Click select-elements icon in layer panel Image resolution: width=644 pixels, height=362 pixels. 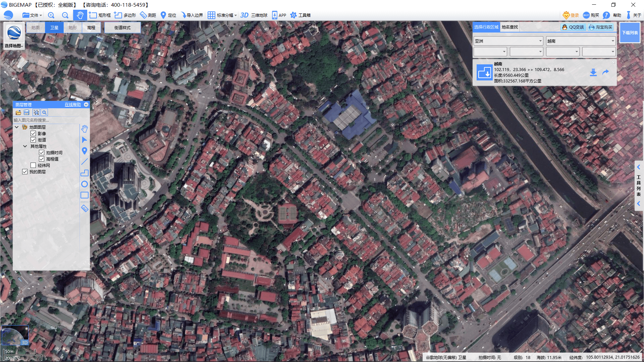coord(36,113)
